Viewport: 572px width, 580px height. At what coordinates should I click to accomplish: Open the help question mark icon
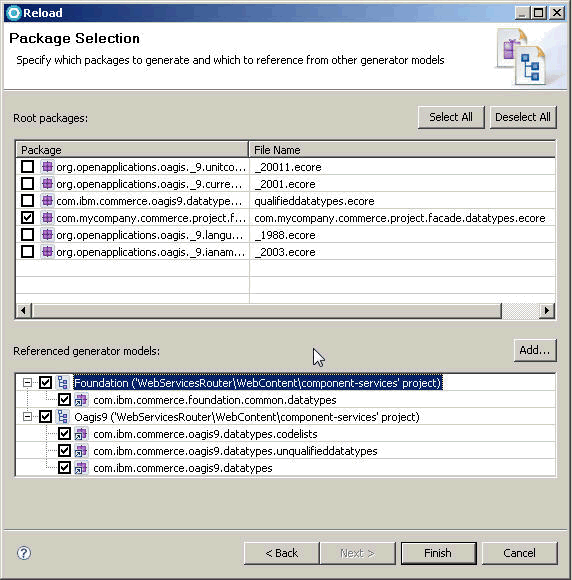point(24,553)
